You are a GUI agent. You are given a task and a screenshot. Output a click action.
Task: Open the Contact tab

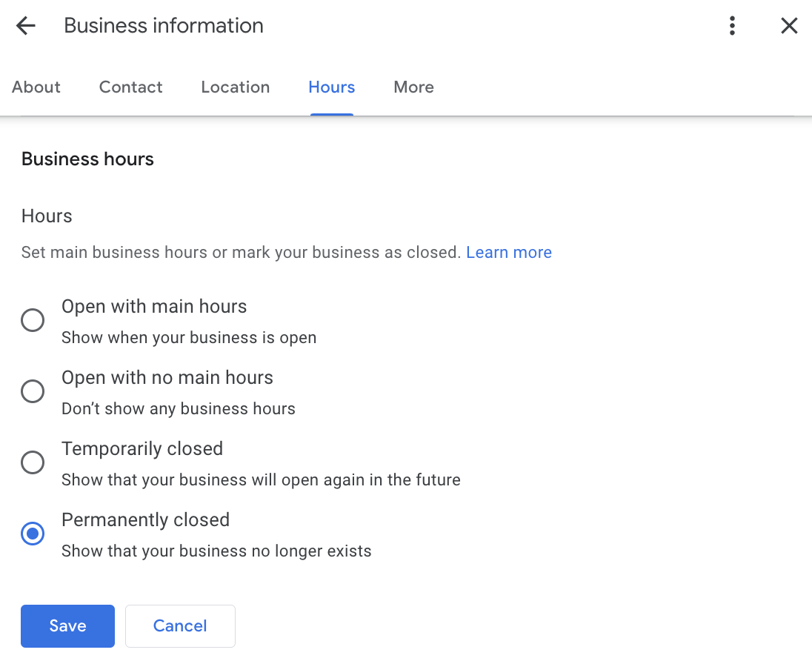tap(131, 87)
